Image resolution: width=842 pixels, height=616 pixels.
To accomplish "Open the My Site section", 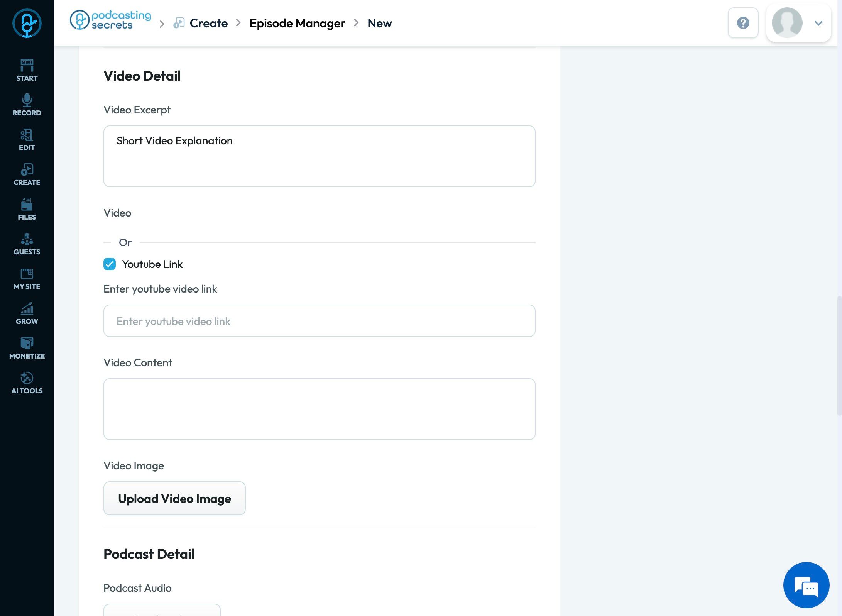I will (27, 279).
